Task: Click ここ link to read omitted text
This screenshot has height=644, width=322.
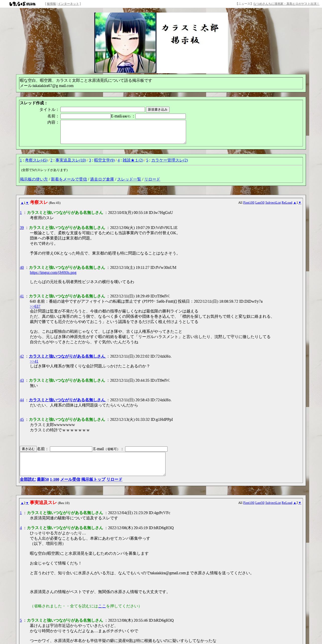Action: 102,606
